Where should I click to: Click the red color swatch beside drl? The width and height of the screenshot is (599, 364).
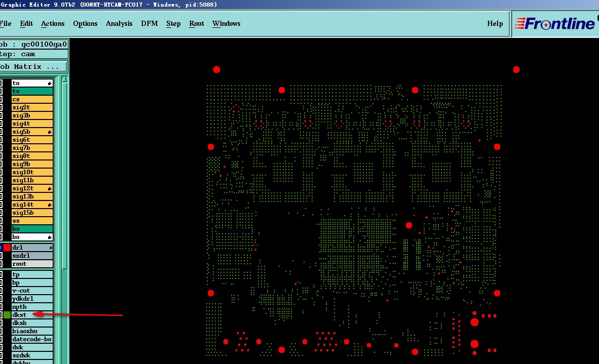point(7,248)
